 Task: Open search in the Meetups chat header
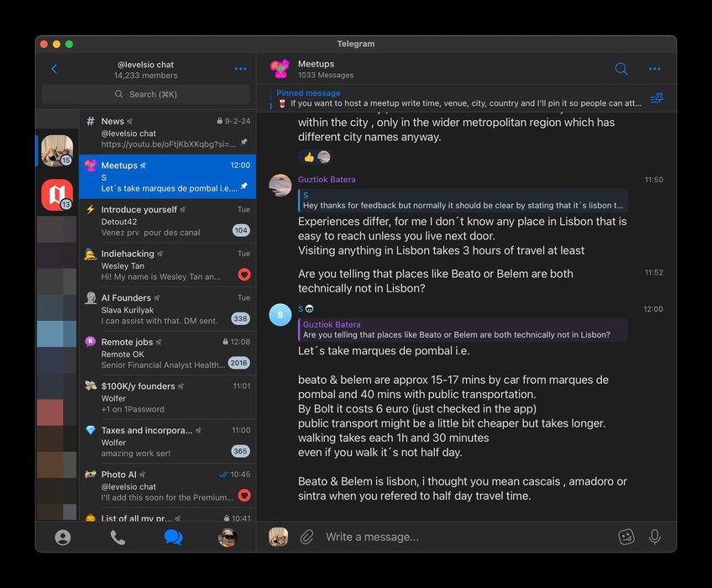tap(621, 69)
